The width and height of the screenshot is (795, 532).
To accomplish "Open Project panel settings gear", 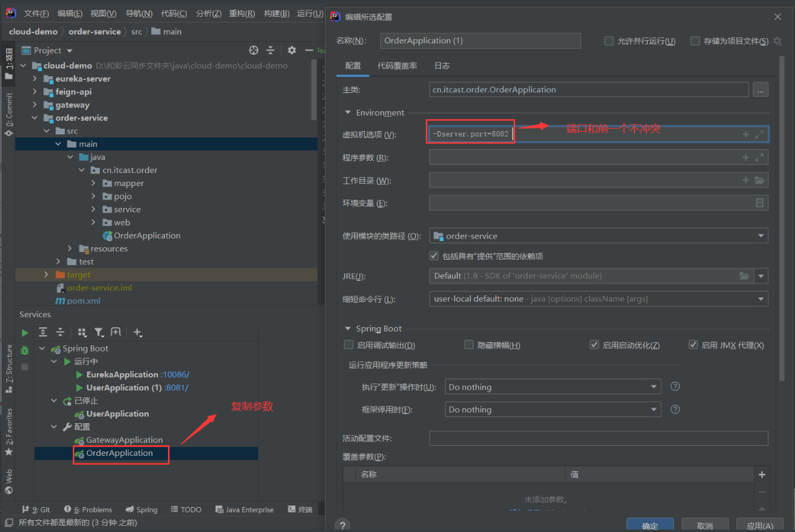I will click(292, 51).
